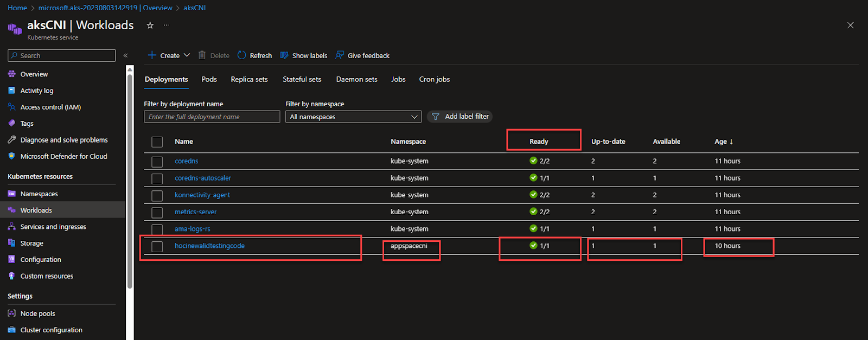Click the Show labels toolbar icon
Screen dimensions: 868x340
pos(284,55)
